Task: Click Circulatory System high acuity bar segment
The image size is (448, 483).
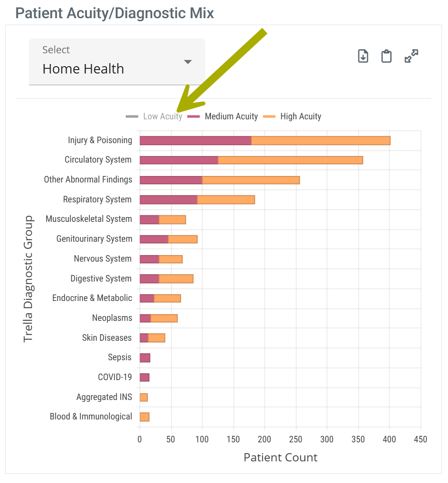Action: pyautogui.click(x=290, y=160)
